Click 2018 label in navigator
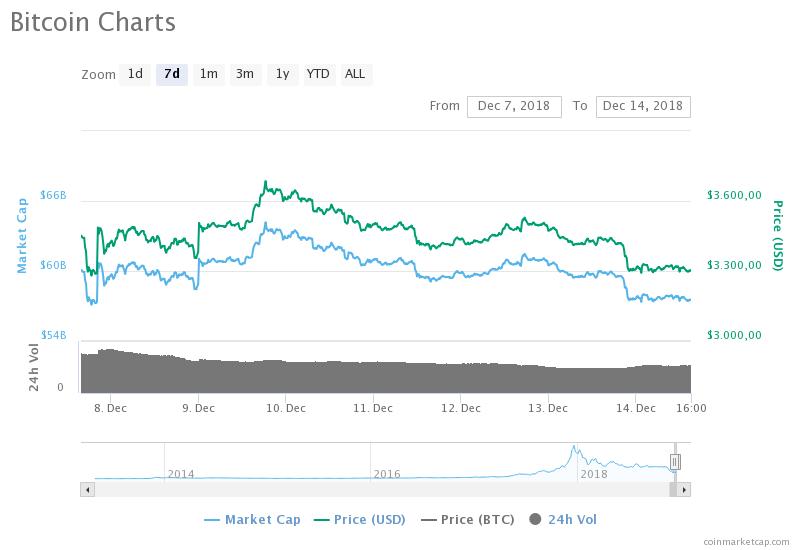Viewport: 800px width, 550px height. click(594, 474)
